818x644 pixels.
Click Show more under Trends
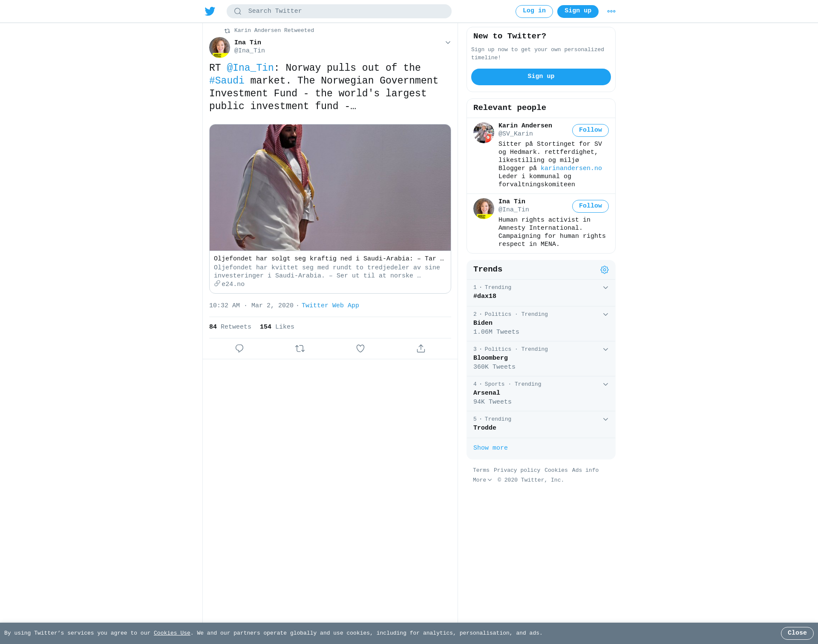(x=490, y=448)
